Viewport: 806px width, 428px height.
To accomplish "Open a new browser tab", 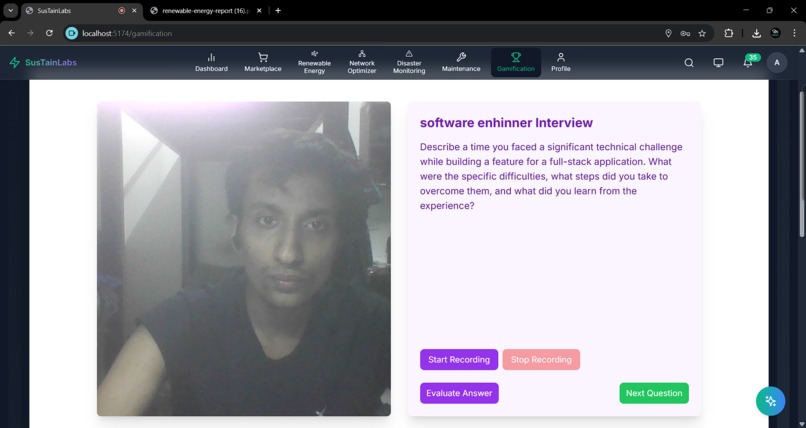I will 278,11.
